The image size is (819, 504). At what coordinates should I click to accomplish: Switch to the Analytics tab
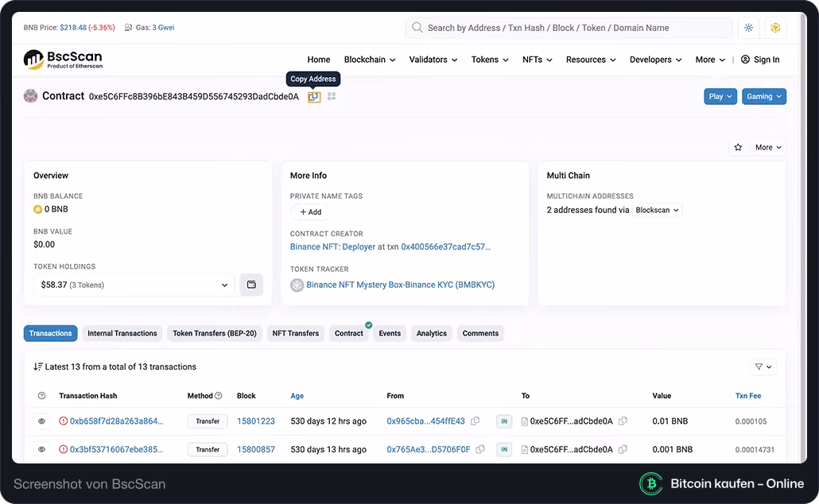(x=432, y=333)
